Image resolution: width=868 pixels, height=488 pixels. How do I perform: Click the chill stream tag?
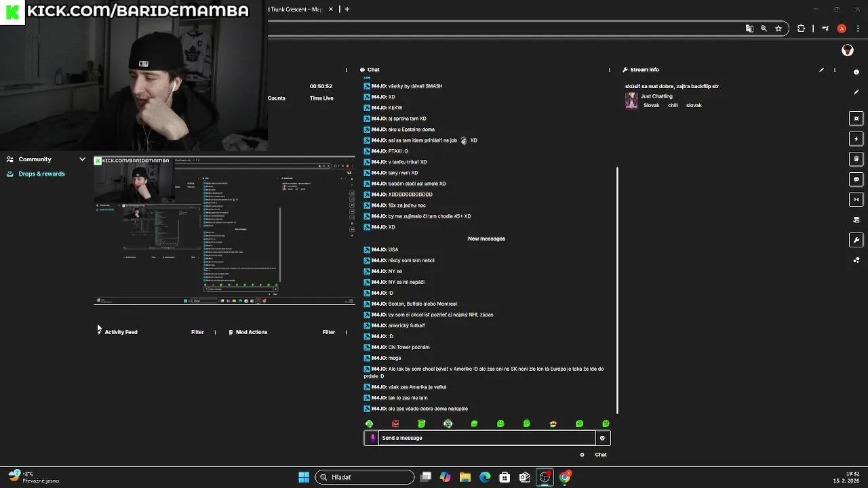click(x=673, y=106)
